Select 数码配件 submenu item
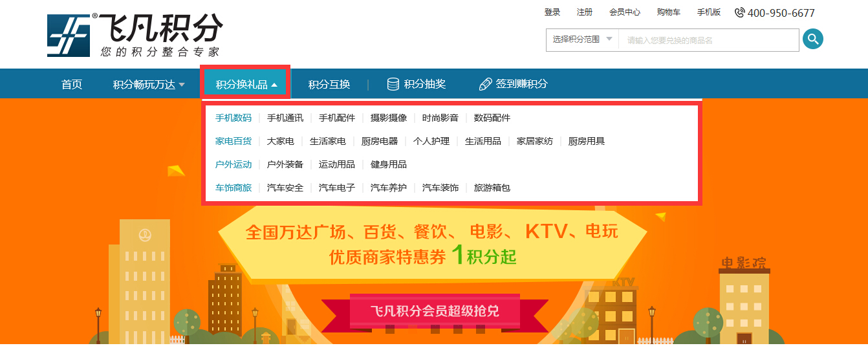 click(x=492, y=118)
